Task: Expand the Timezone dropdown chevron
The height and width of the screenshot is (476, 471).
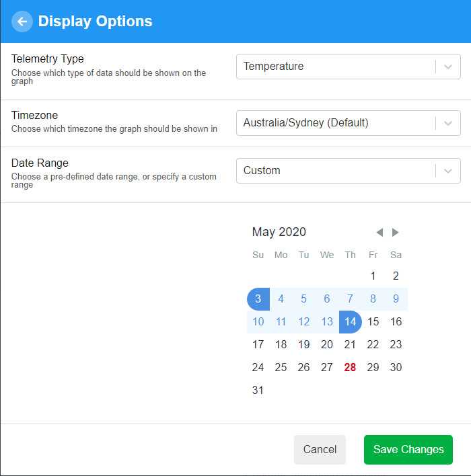Action: click(x=448, y=123)
